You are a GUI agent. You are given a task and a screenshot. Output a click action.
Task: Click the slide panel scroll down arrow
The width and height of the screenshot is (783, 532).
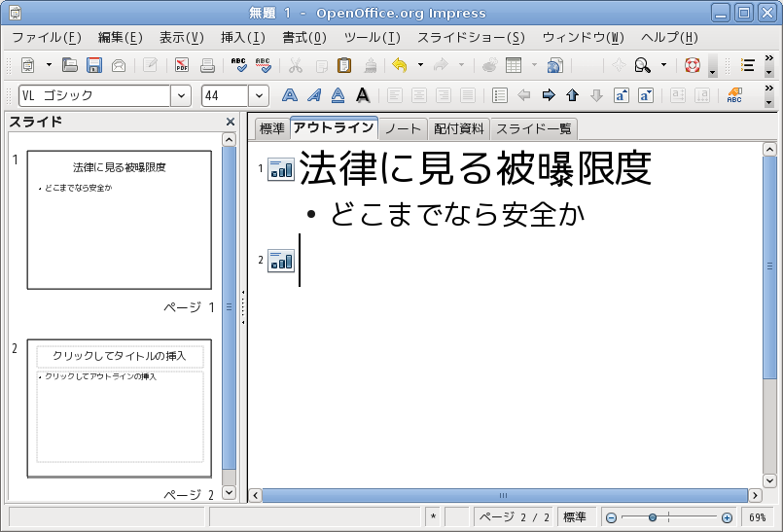point(229,492)
